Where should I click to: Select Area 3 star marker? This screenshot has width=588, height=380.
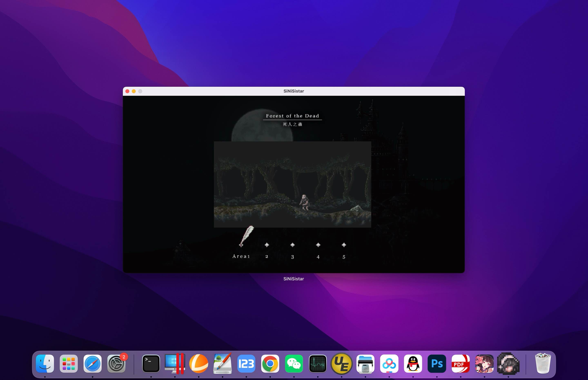click(x=292, y=245)
